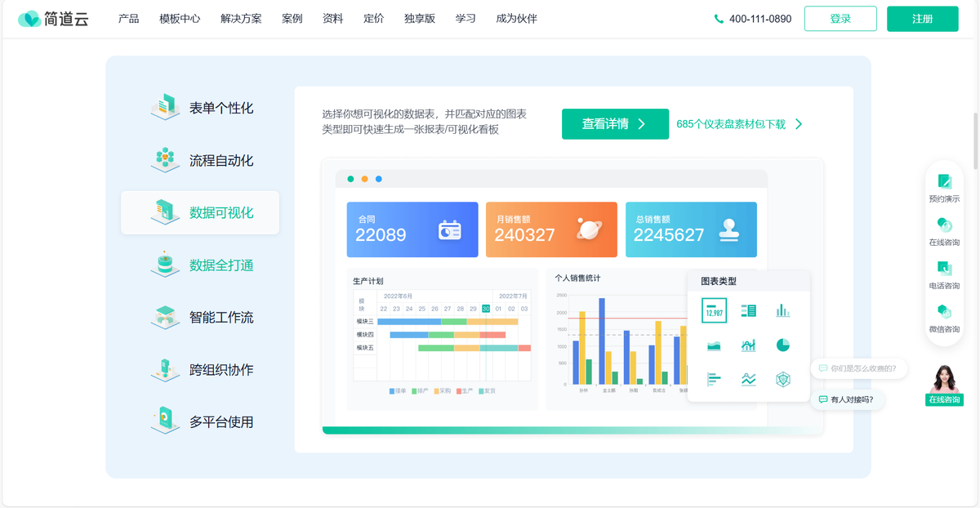Click the 微信咨询 icon
The height and width of the screenshot is (508, 980).
(944, 312)
